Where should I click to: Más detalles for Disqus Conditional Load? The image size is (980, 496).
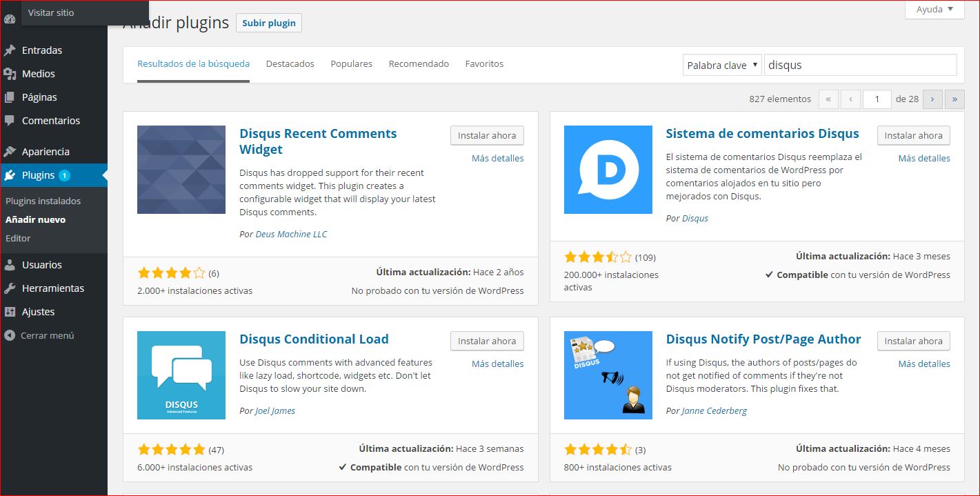click(497, 364)
